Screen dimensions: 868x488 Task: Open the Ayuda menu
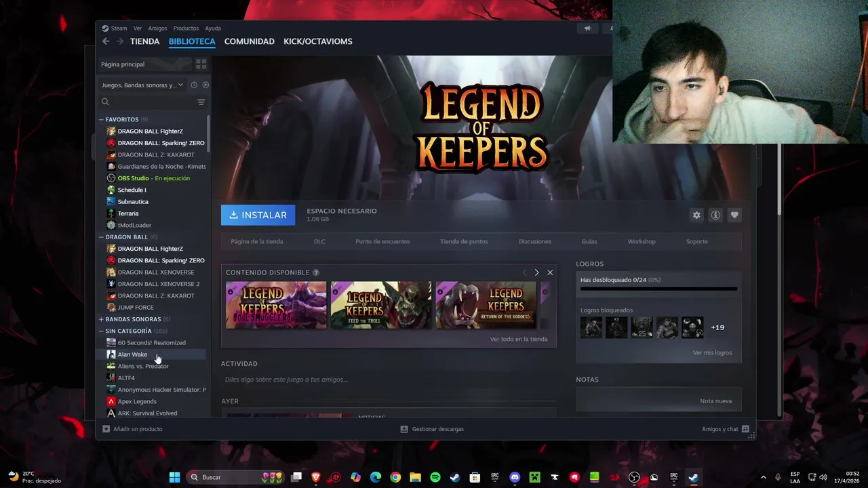pyautogui.click(x=213, y=28)
